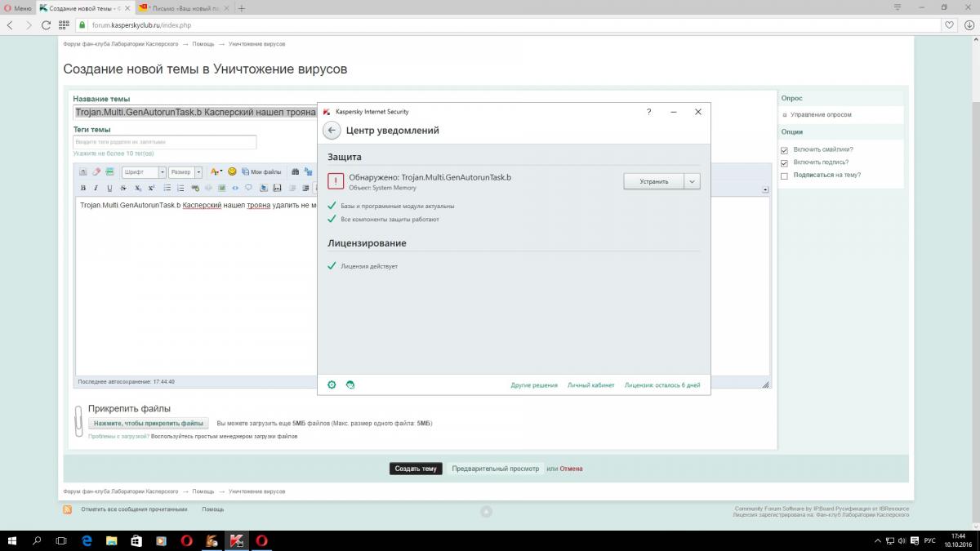Image resolution: width=980 pixels, height=551 pixels.
Task: Click the binoculars find icon in editor
Action: click(295, 171)
